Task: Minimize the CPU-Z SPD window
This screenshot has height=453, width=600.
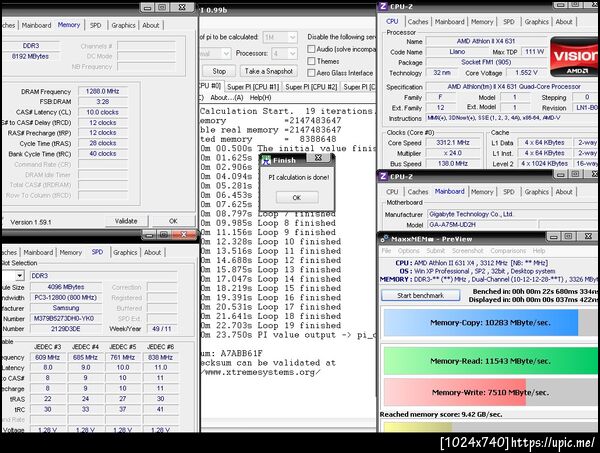Action: click(149, 235)
